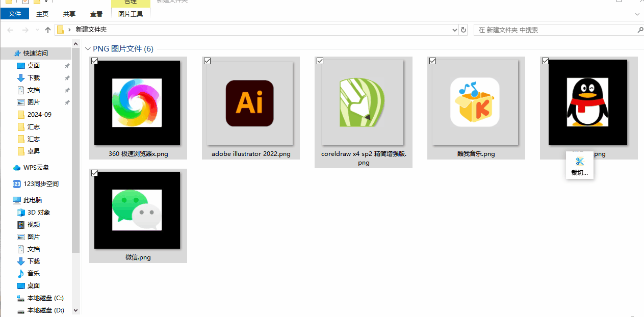Image resolution: width=644 pixels, height=317 pixels.
Task: Uncheck the 微信.png checkbox
Action: (x=94, y=173)
